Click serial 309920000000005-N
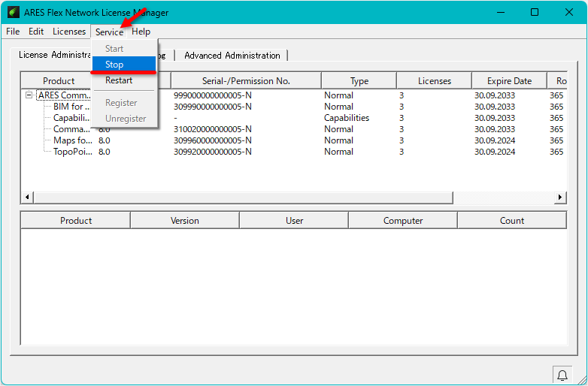Screen dimensions: 588x386 tap(212, 151)
